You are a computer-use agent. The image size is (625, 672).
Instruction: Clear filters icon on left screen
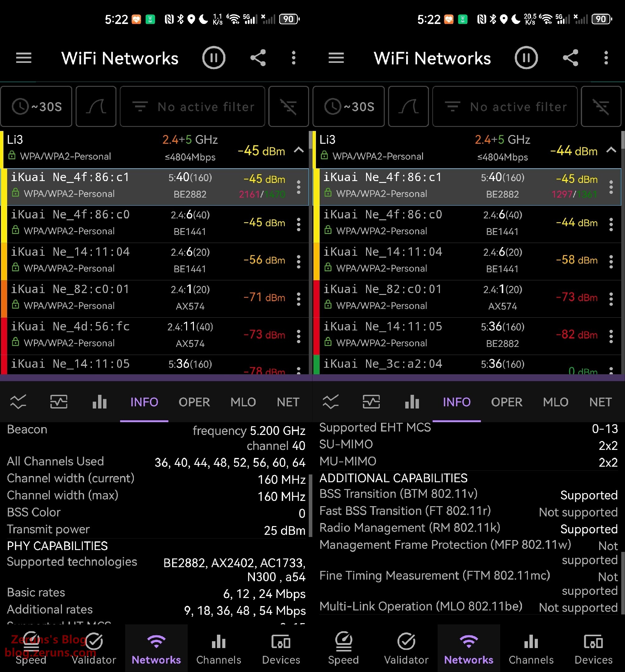289,106
